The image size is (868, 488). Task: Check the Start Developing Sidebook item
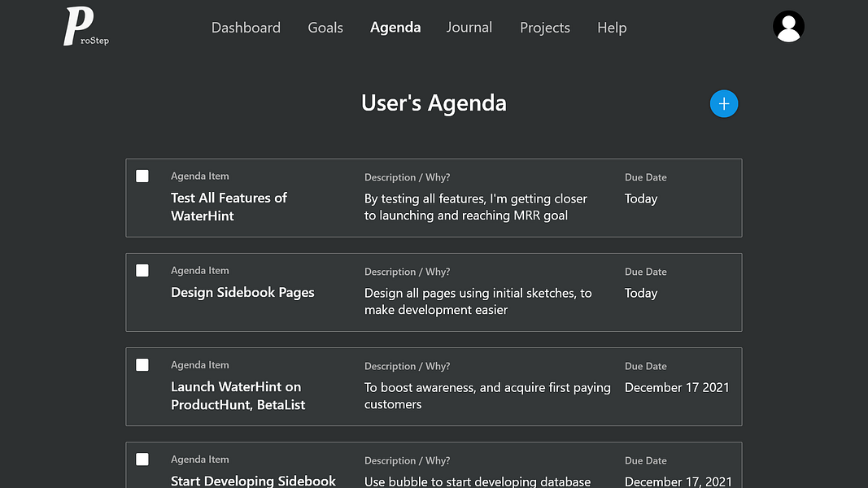click(x=142, y=459)
